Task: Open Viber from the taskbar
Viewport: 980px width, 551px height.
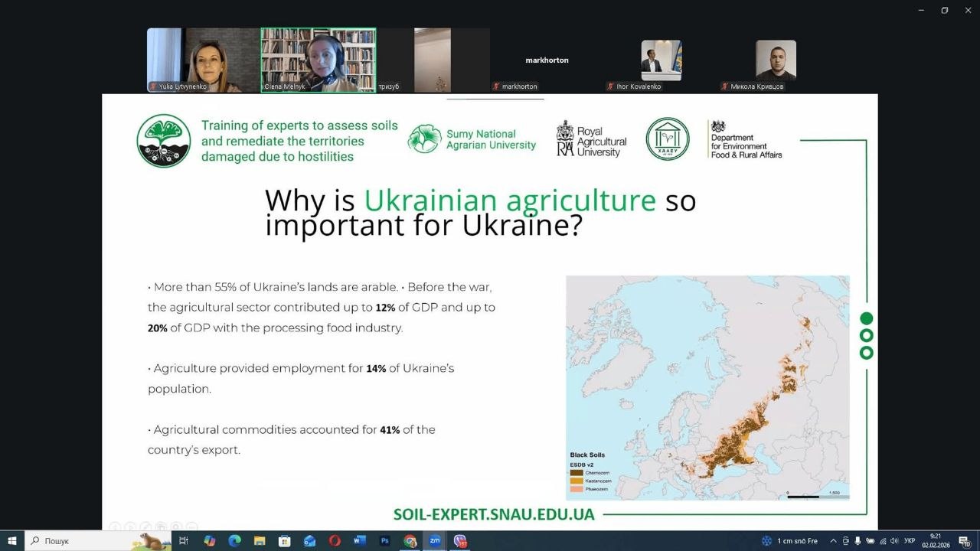Action: [x=460, y=541]
